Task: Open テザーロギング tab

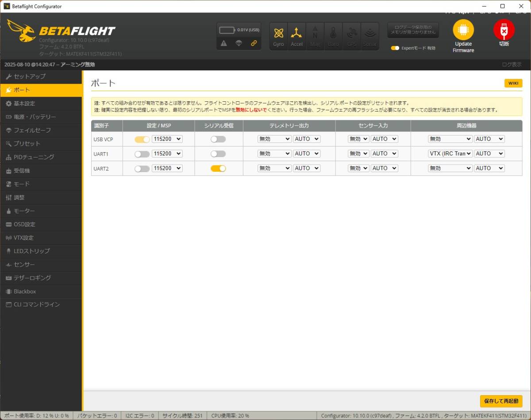Action: [41, 278]
